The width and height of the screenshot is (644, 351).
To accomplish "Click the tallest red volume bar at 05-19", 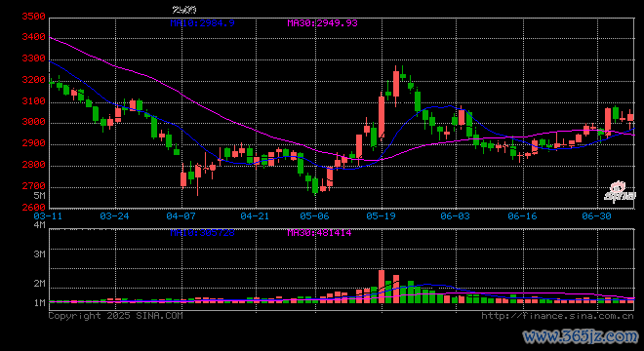I will pyautogui.click(x=382, y=287).
